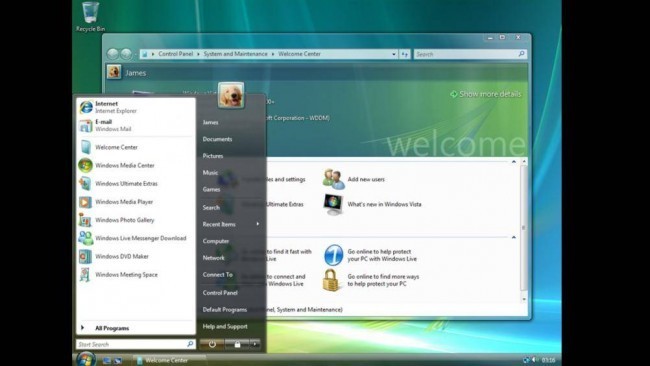Open Windows Ultimate Extras in Start menu

tap(136, 184)
